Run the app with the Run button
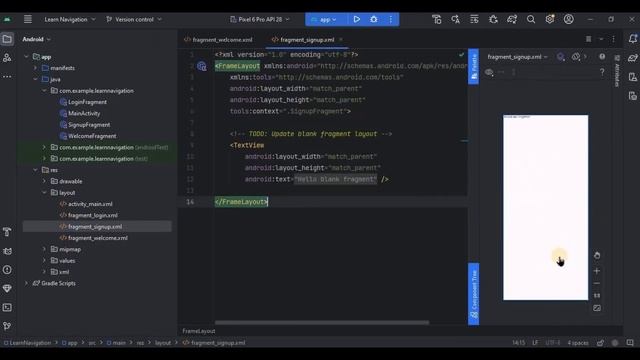The width and height of the screenshot is (640, 360). (356, 19)
